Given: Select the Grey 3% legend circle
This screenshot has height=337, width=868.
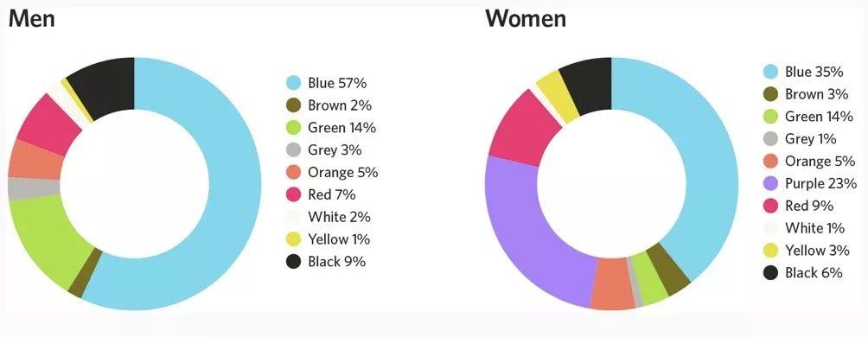Looking at the screenshot, I should 293,150.
